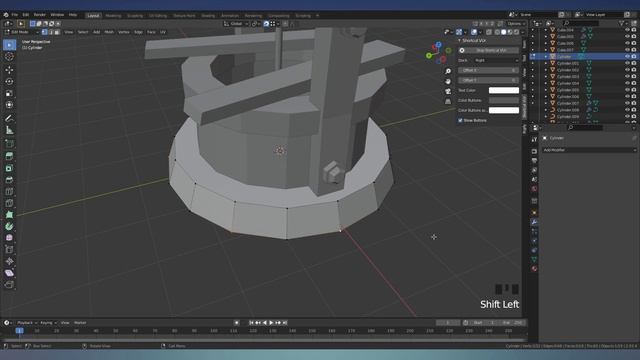Hide Cube.004 with its eye icon
This screenshot has width=640, height=360.
[627, 30]
